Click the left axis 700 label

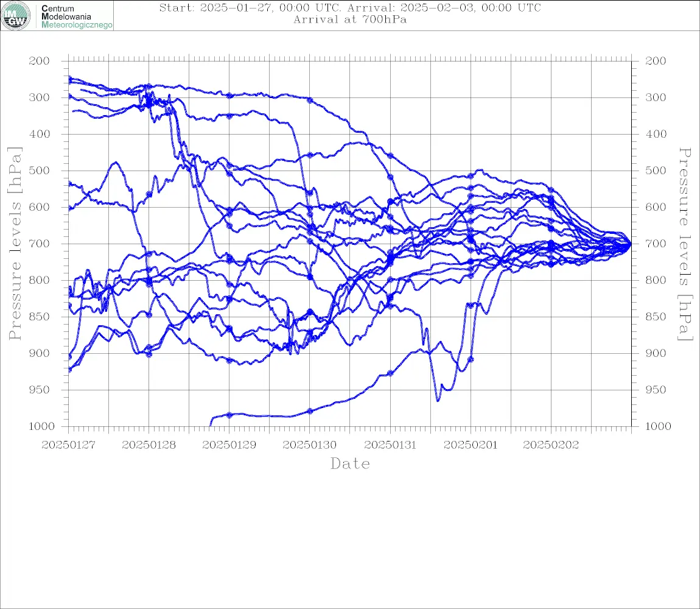tap(40, 244)
